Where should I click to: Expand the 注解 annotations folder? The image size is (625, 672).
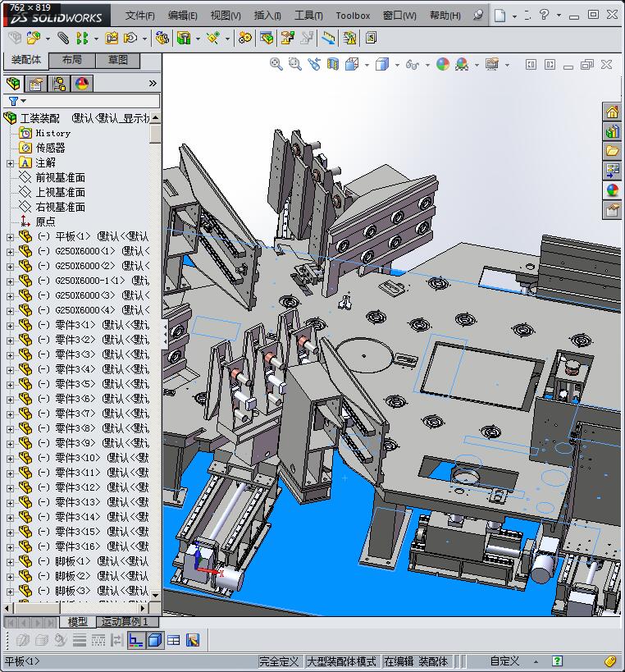[x=10, y=162]
